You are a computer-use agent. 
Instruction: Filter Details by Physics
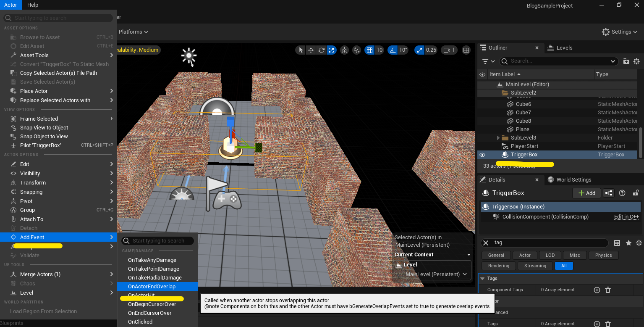tap(604, 255)
